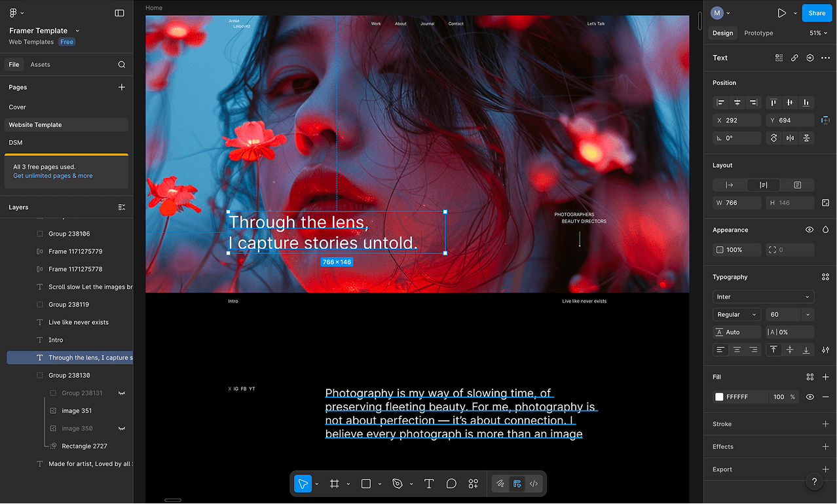This screenshot has height=504, width=837.
Task: Switch to the Prototype tab
Action: 758,33
